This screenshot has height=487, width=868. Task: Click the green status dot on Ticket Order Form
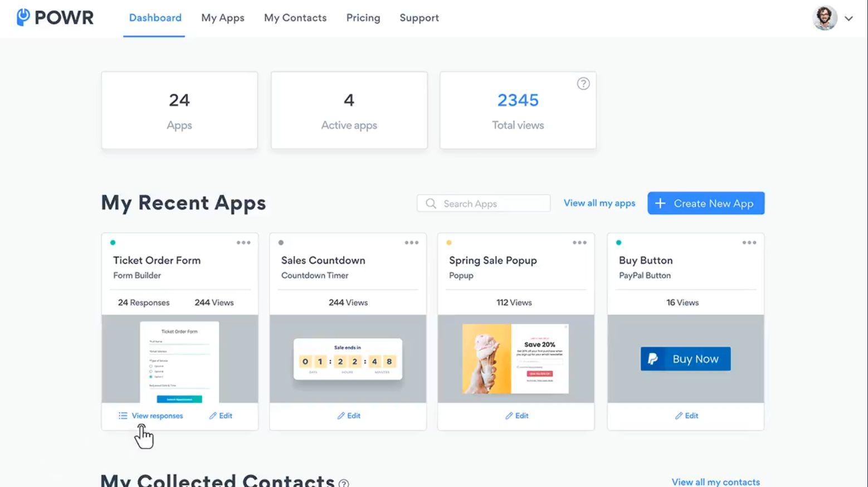[113, 242]
